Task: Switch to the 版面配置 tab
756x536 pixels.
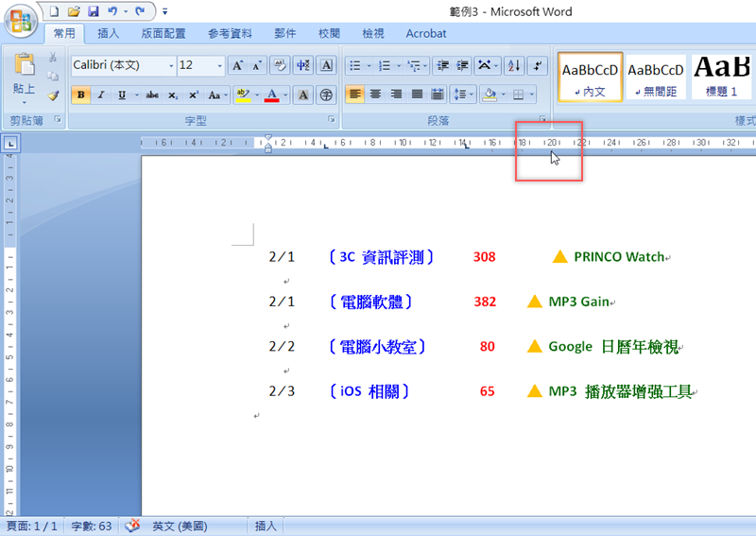Action: coord(163,33)
